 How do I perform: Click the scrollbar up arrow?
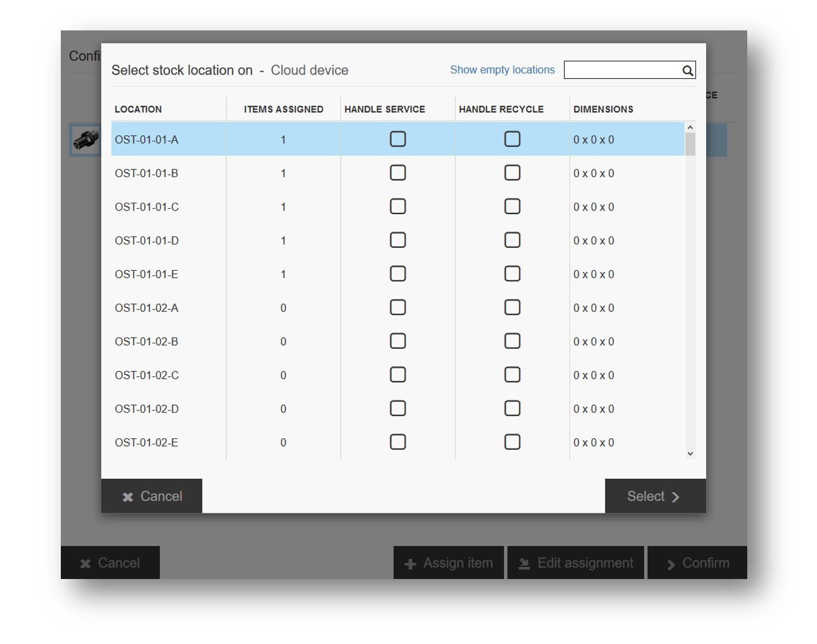[x=690, y=128]
